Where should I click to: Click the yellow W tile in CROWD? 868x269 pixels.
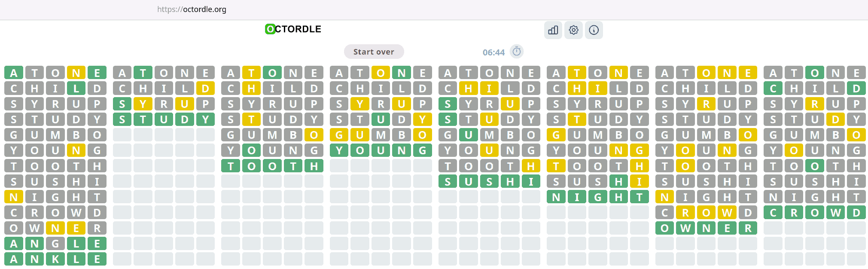click(x=727, y=213)
